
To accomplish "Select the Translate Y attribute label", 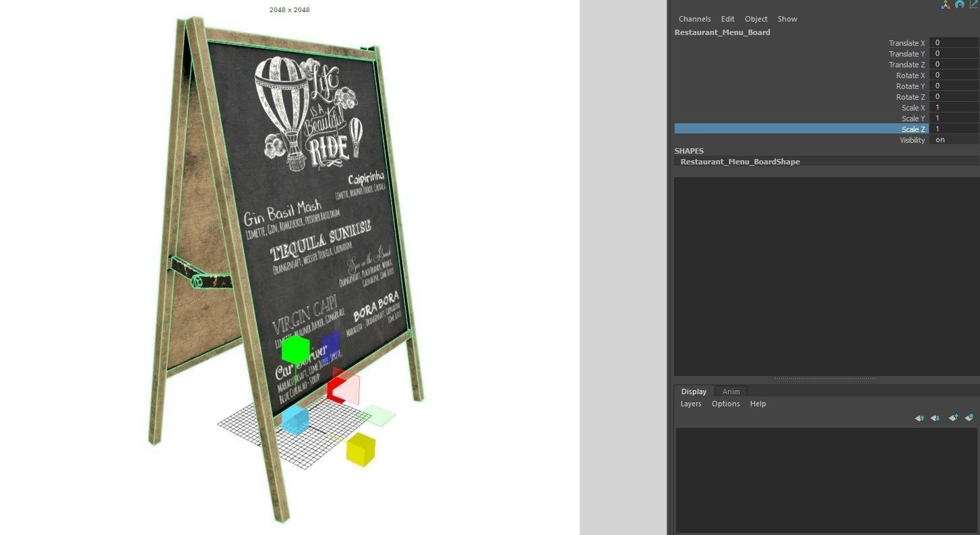I will tap(907, 54).
